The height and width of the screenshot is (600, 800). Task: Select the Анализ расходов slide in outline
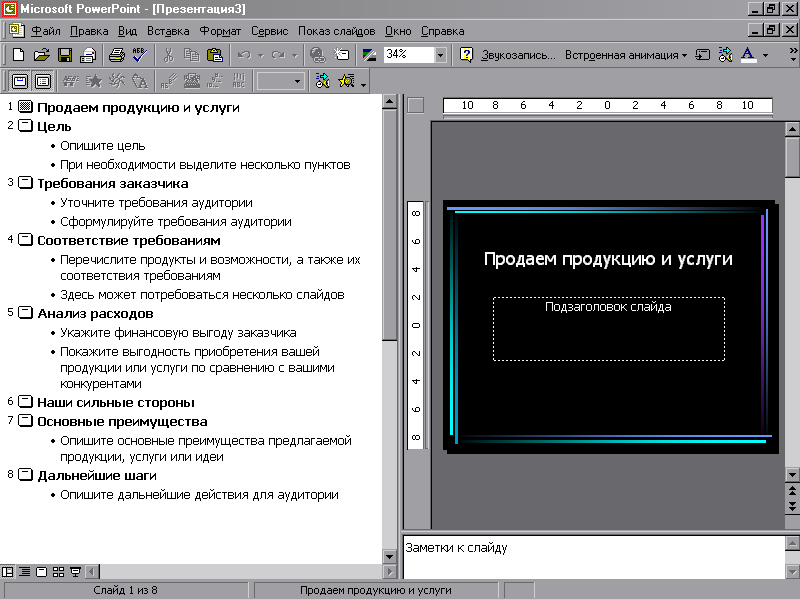pos(95,313)
